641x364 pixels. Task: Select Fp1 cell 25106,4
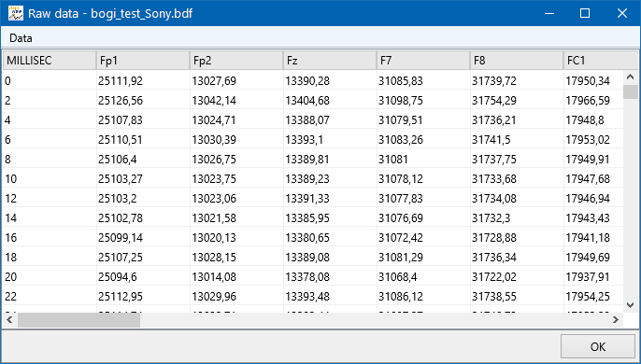click(143, 160)
